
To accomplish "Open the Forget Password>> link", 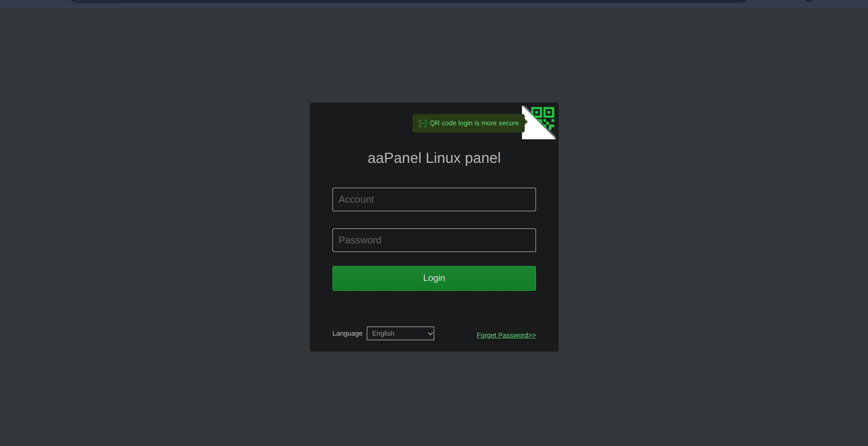I will [x=506, y=335].
